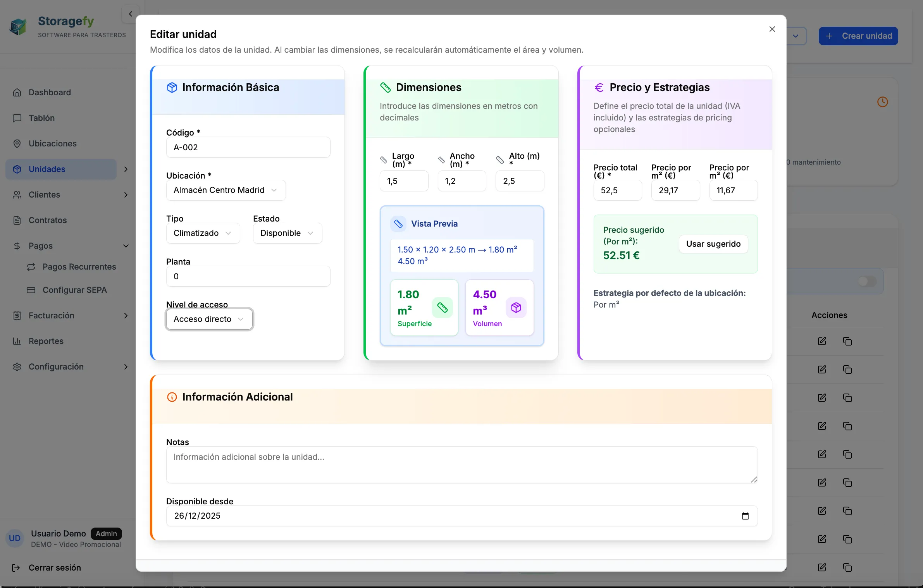Click the first edit pencil icon under Acciones
This screenshot has width=923, height=588.
[822, 341]
